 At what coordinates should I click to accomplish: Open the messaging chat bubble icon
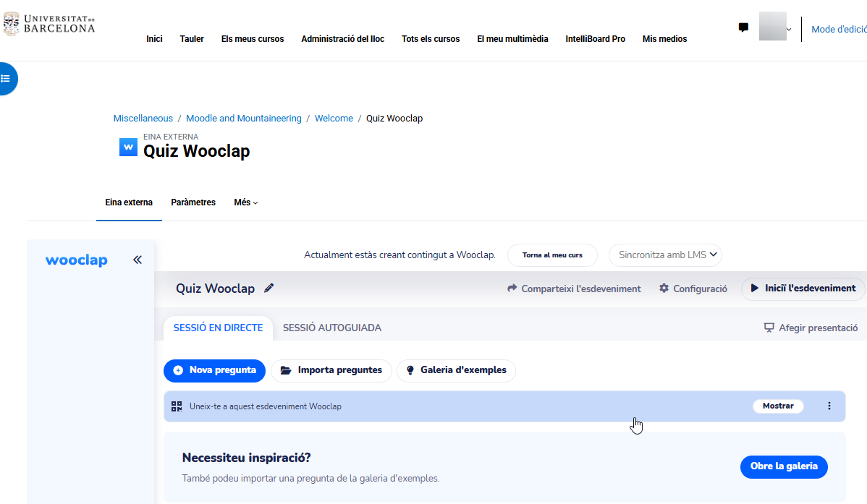point(743,27)
